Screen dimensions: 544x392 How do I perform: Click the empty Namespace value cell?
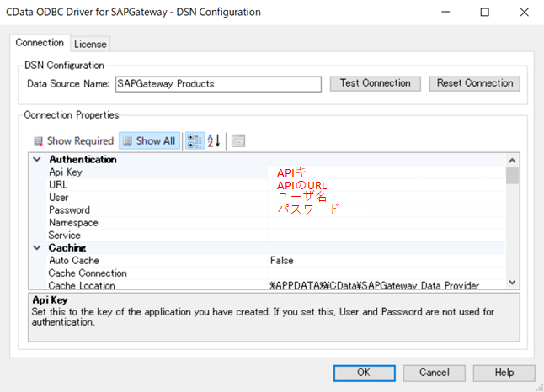387,223
